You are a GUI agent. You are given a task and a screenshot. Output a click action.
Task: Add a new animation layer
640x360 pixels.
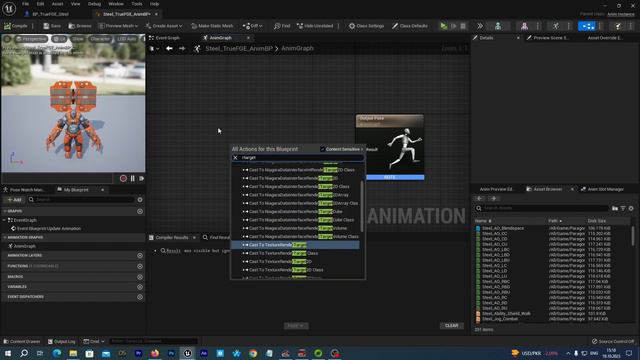coord(140,256)
